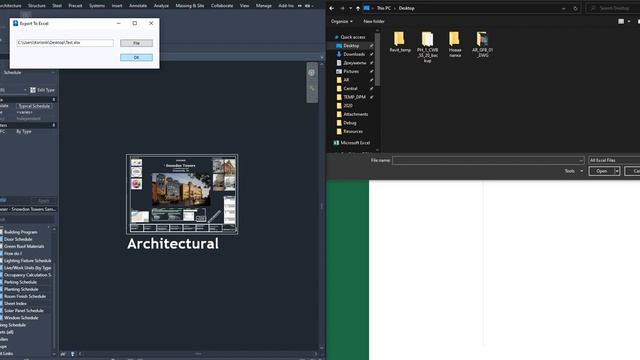
Task: Change the view layout icon in file dialog
Action: pyautogui.click(x=621, y=21)
